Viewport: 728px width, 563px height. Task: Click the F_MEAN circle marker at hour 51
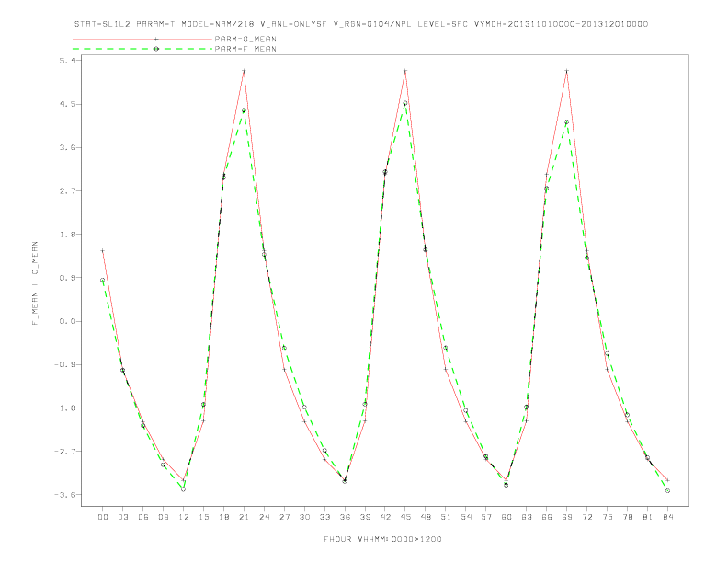click(446, 348)
